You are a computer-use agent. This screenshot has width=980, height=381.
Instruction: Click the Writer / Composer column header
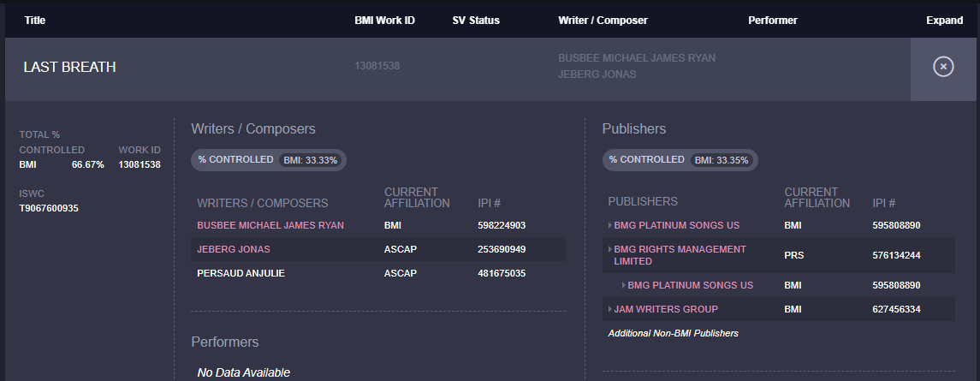point(603,20)
